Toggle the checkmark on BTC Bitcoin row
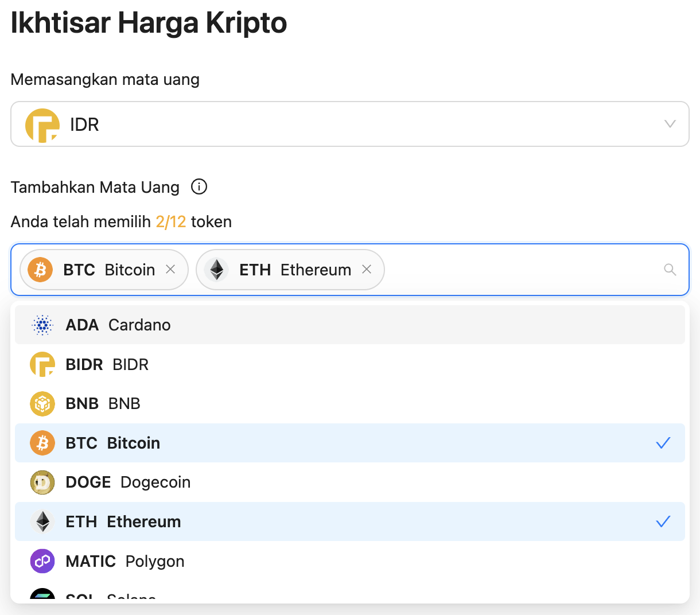 pos(663,443)
